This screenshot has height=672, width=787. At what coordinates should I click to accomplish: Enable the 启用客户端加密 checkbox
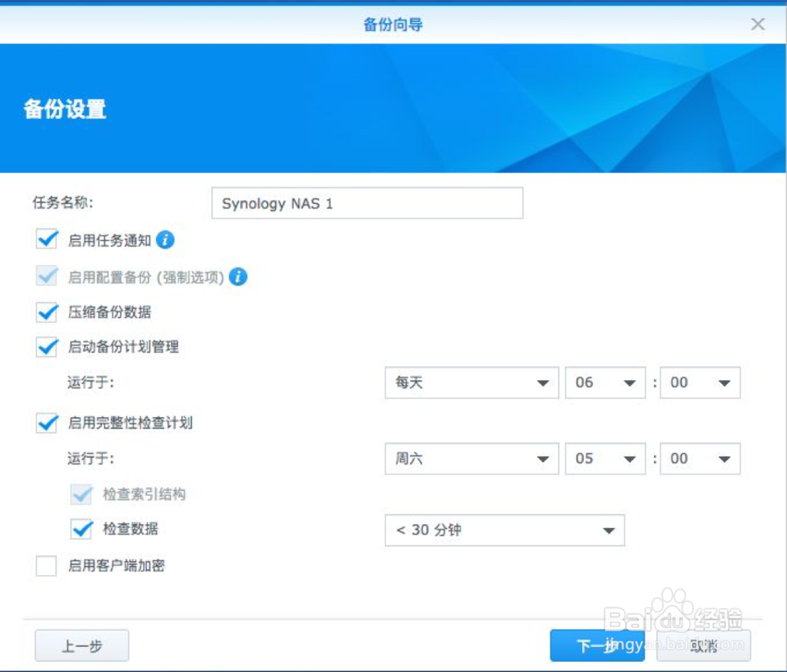46,566
